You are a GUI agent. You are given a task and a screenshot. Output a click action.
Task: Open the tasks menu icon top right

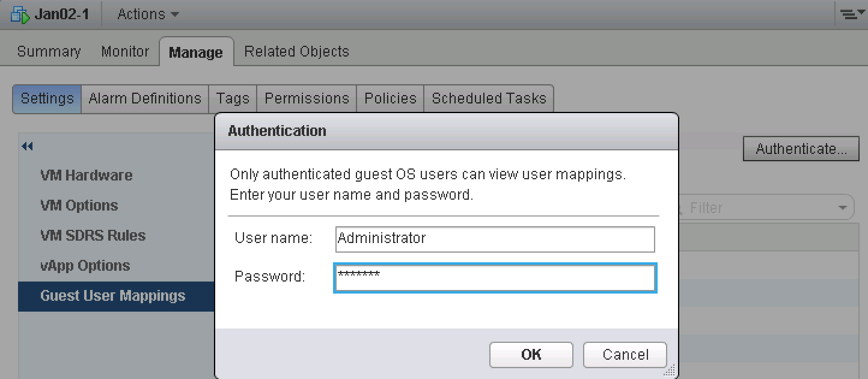(854, 12)
